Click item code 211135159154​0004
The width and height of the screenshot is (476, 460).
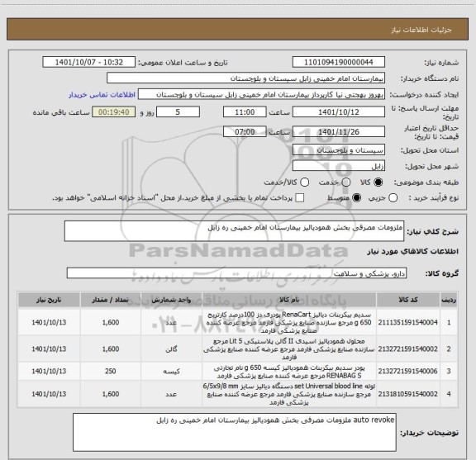tap(407, 322)
